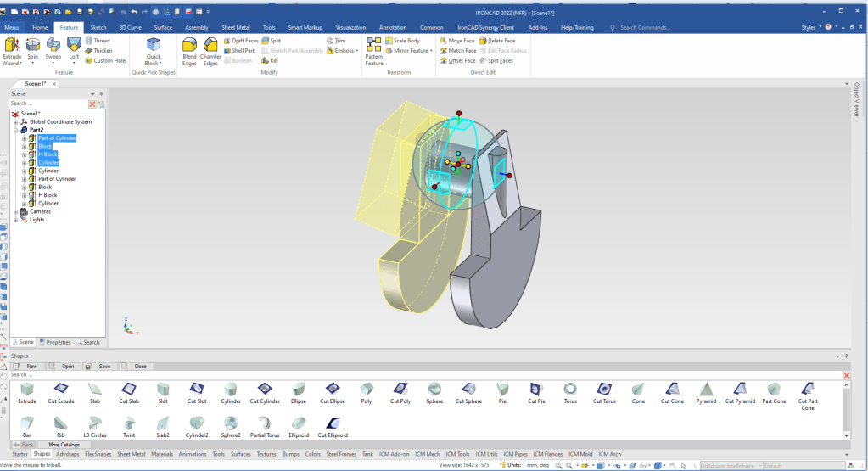Expand the Lights tree node
This screenshot has width=868, height=471.
click(x=15, y=220)
